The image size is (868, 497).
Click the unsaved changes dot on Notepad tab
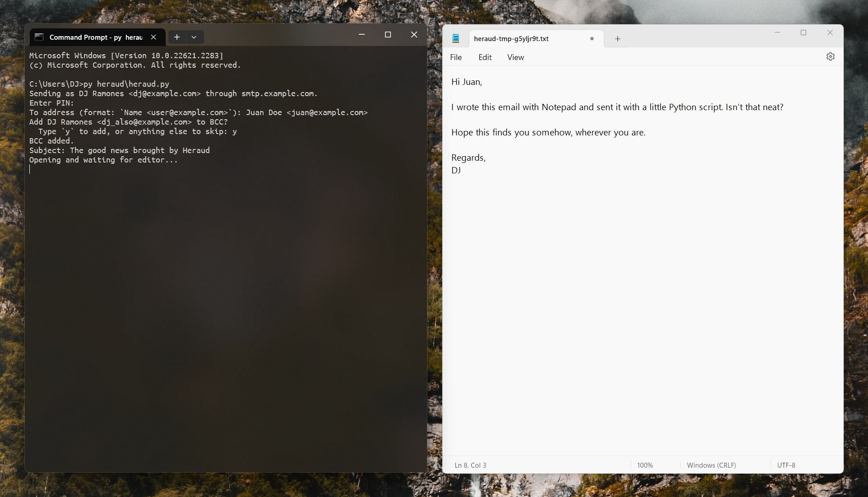(592, 39)
